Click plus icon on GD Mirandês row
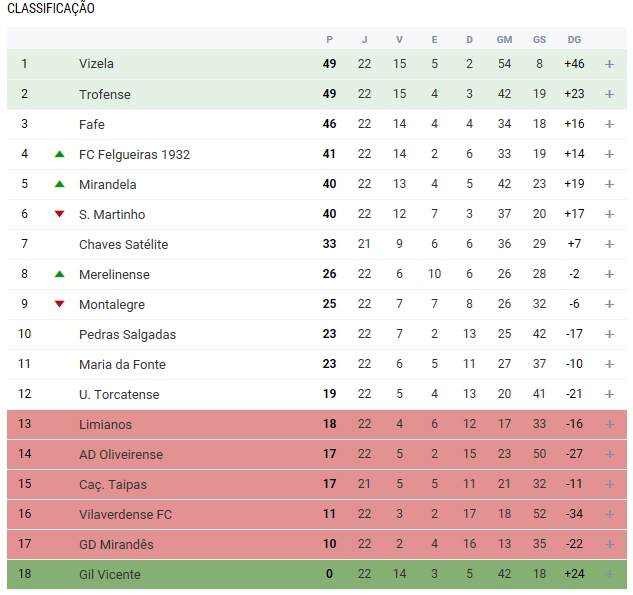The width and height of the screenshot is (633, 595). [609, 544]
